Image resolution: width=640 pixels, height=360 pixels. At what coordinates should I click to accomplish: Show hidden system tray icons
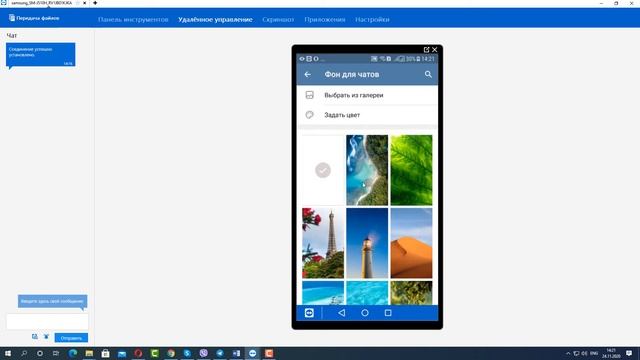(568, 353)
